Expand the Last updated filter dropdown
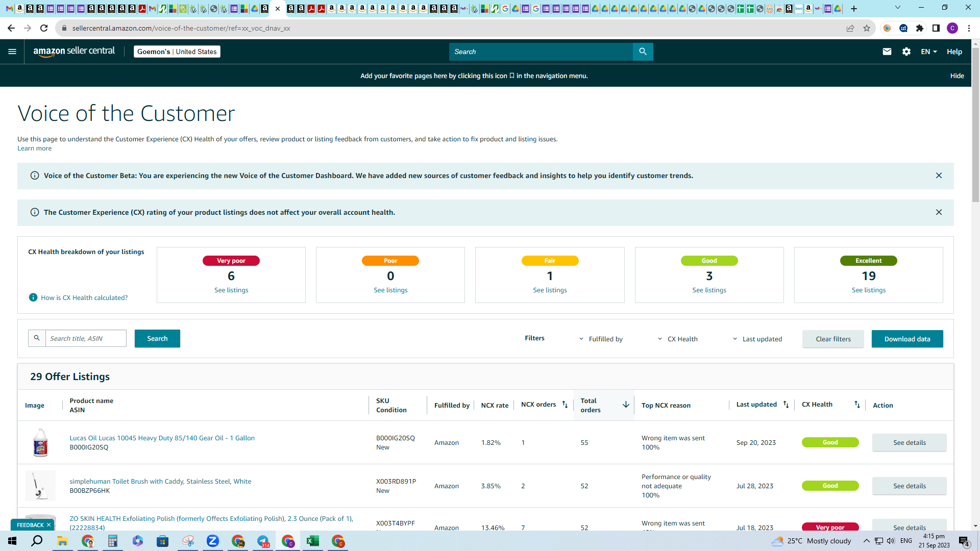The width and height of the screenshot is (980, 551). point(757,339)
